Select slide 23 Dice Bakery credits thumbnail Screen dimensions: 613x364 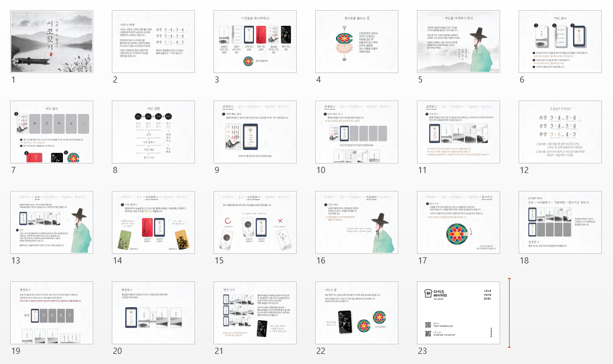458,313
